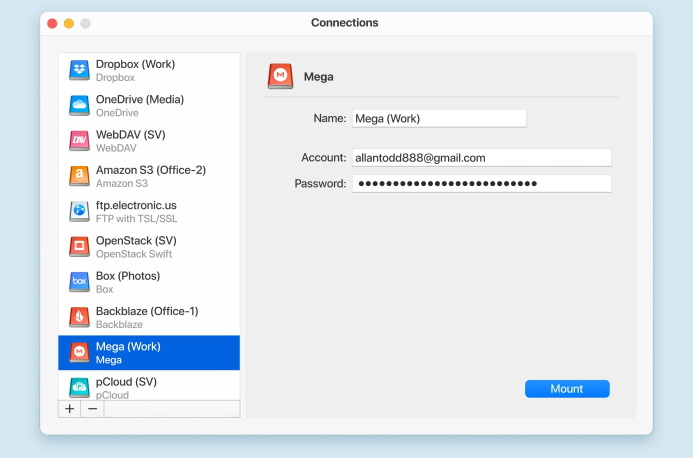Edit the Name field containing Mega (Work)
The image size is (693, 458).
tap(439, 118)
